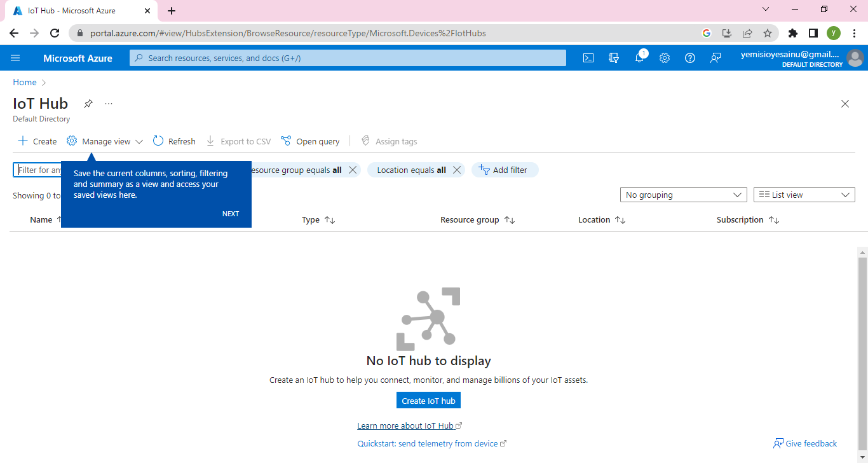Pin the IoT Hub page to dashboard
The height and width of the screenshot is (463, 868).
click(x=88, y=104)
